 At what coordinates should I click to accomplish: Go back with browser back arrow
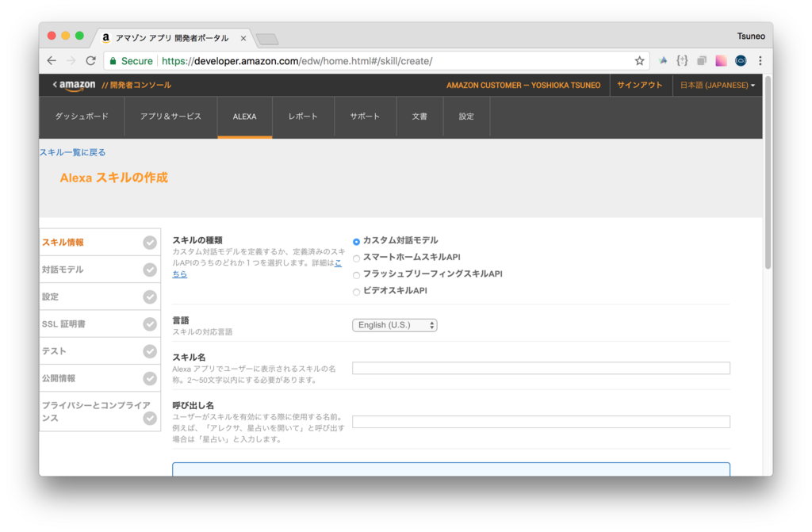52,60
